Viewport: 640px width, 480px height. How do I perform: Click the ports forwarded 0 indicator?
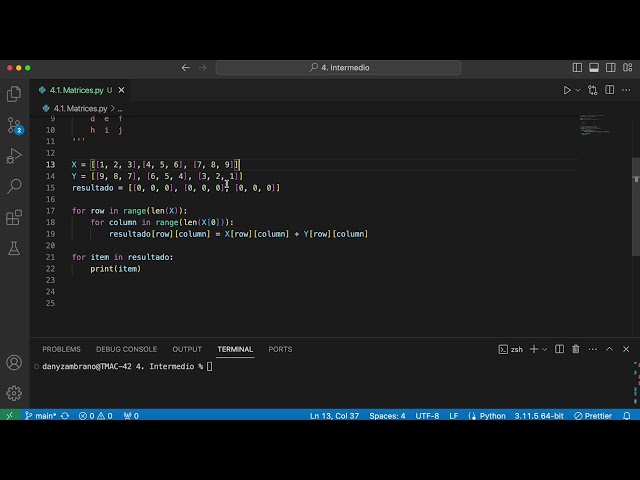click(x=131, y=416)
